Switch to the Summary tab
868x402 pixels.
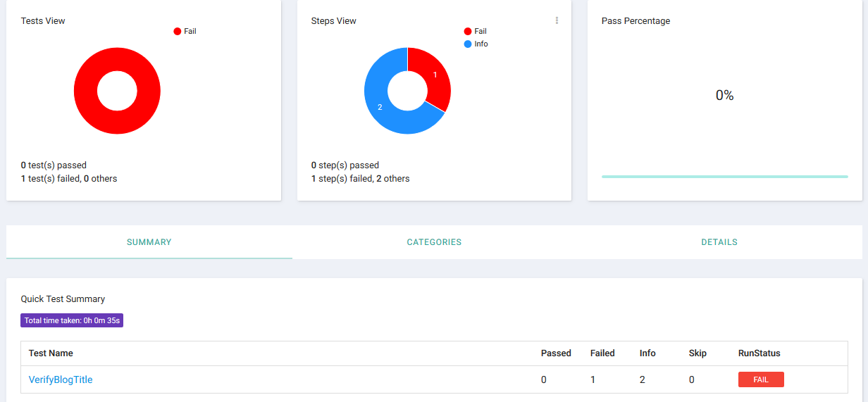point(149,242)
